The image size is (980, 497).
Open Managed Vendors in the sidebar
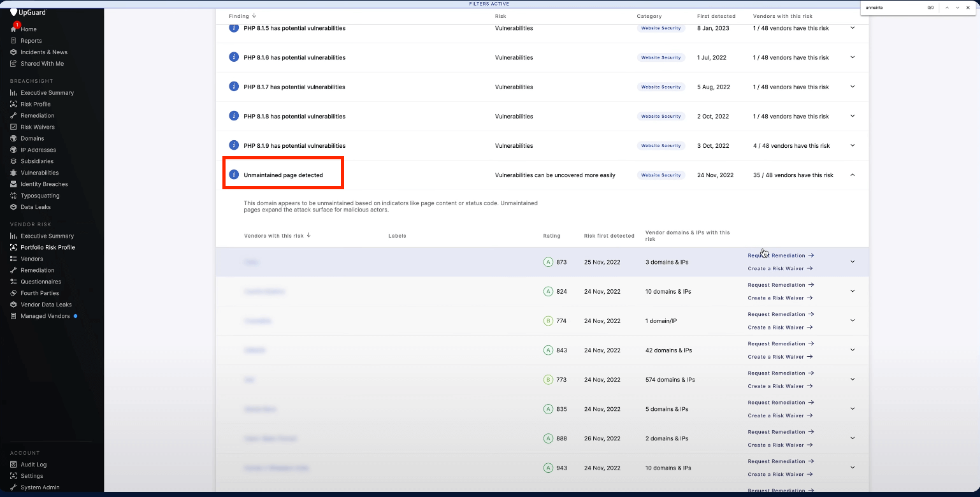tap(45, 317)
